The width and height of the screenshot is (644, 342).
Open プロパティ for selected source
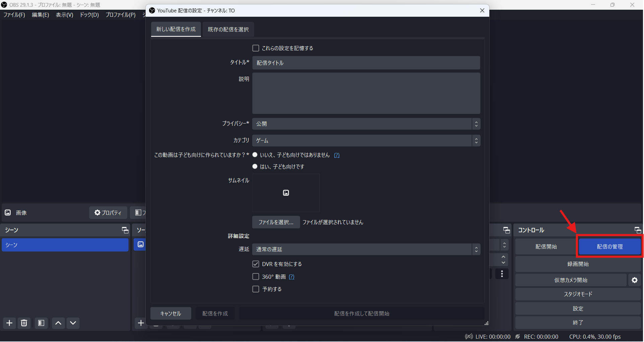click(108, 212)
